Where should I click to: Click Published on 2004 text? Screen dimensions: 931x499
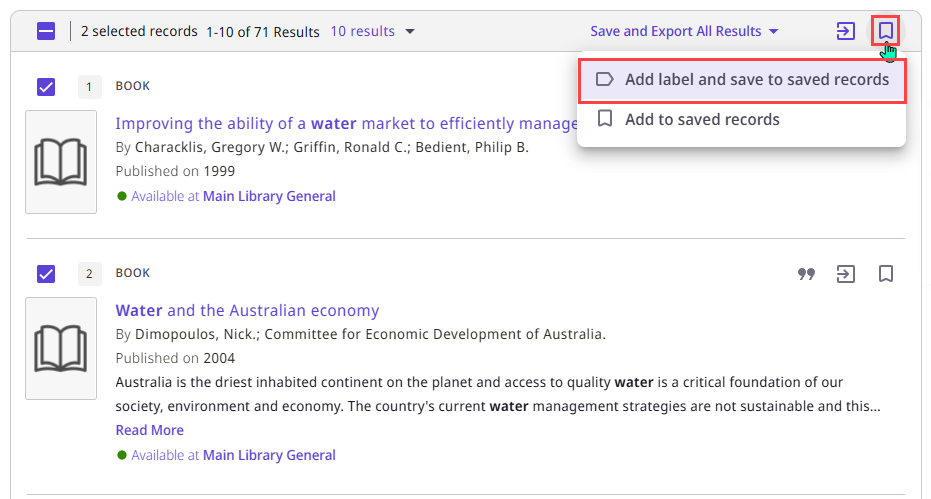coord(175,358)
